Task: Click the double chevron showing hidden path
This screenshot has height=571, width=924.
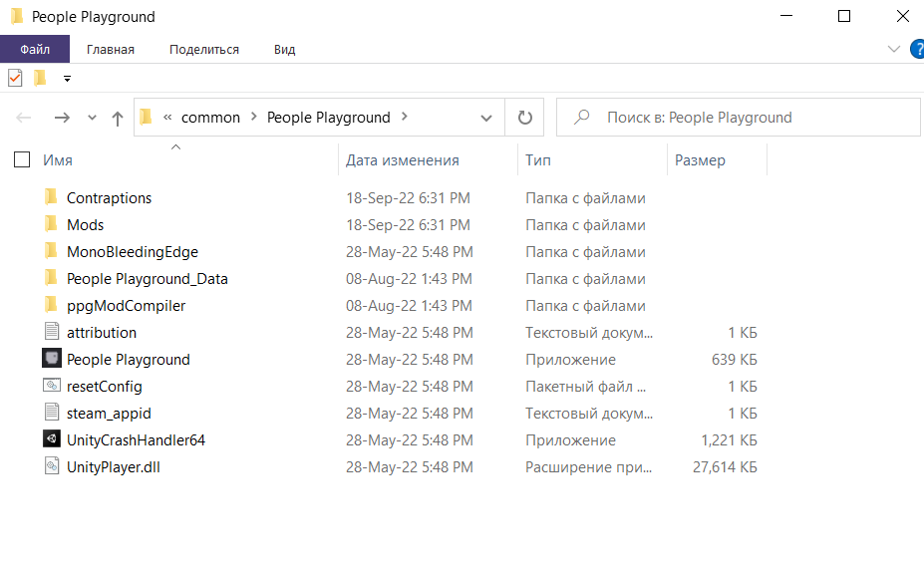Action: pos(167,117)
